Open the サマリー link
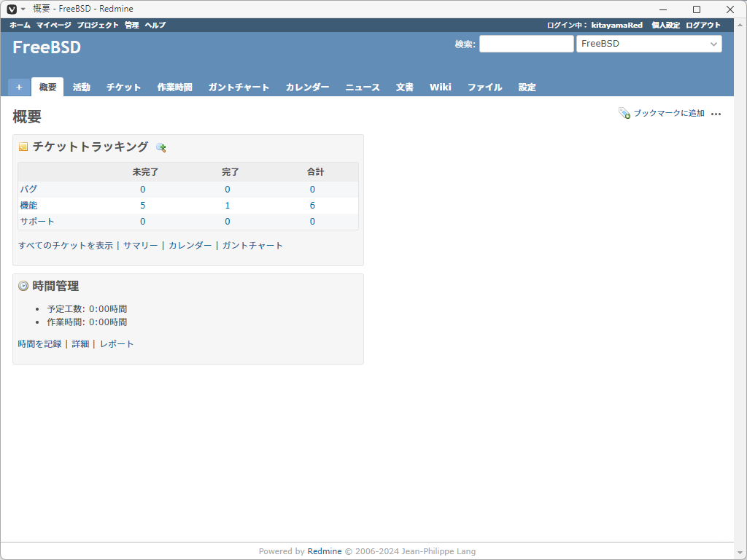The image size is (747, 560). coord(141,246)
